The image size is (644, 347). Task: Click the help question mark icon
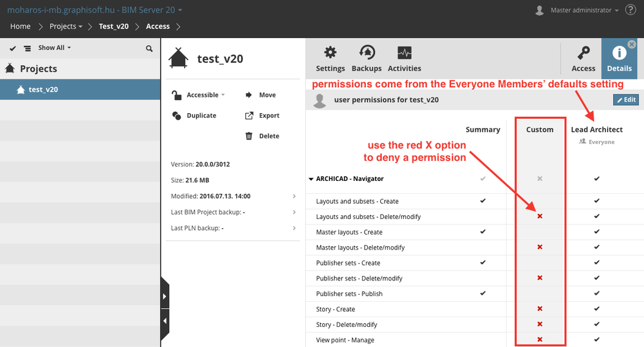(630, 10)
